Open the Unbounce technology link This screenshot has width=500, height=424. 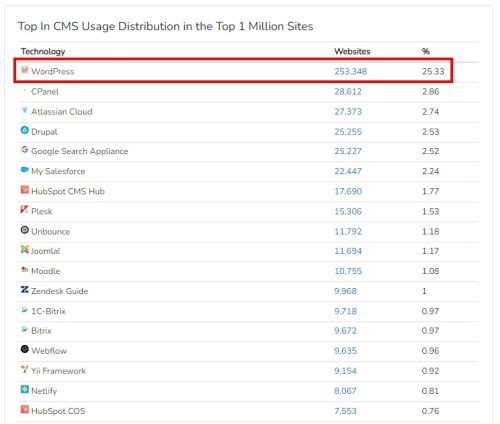coord(51,231)
